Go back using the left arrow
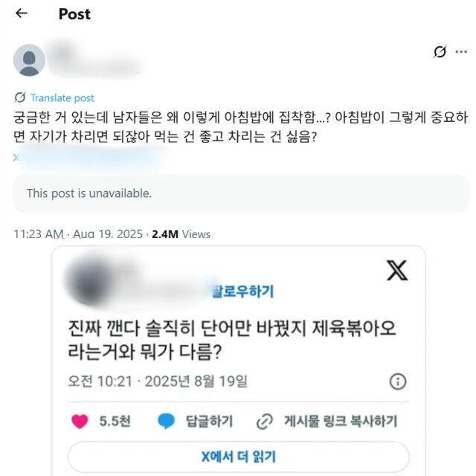 coord(21,13)
